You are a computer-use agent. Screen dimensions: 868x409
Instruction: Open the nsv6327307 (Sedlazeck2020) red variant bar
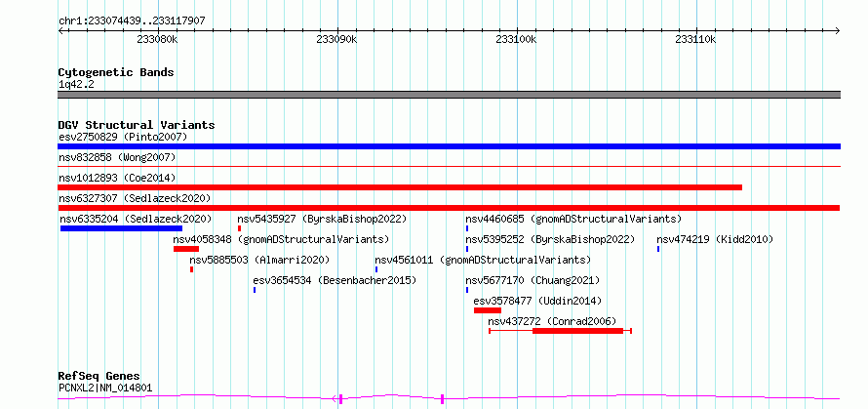449,208
